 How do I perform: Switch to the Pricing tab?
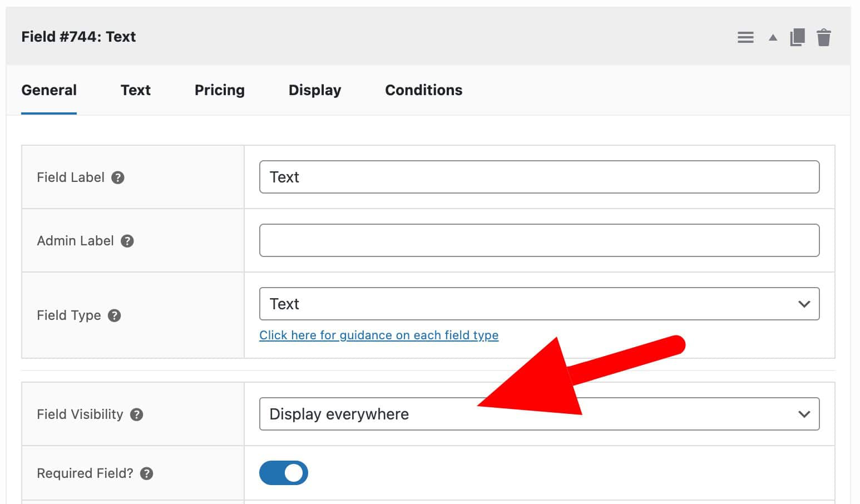[219, 90]
